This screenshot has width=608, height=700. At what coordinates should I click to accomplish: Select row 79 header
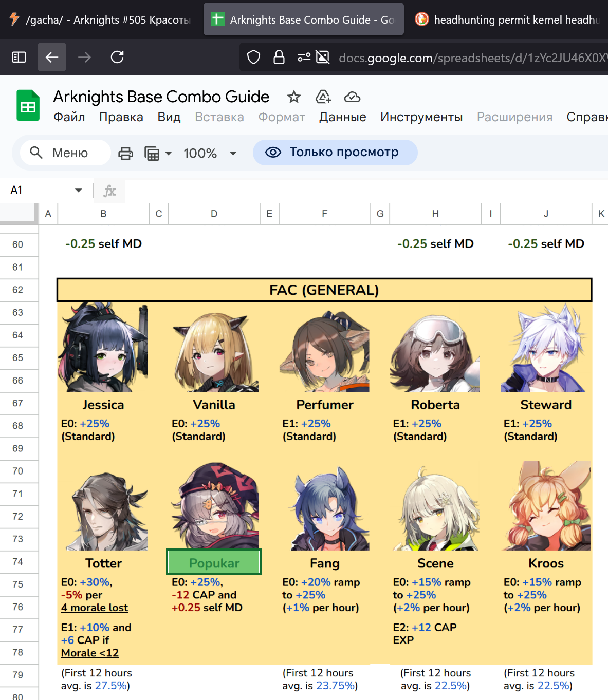(18, 675)
